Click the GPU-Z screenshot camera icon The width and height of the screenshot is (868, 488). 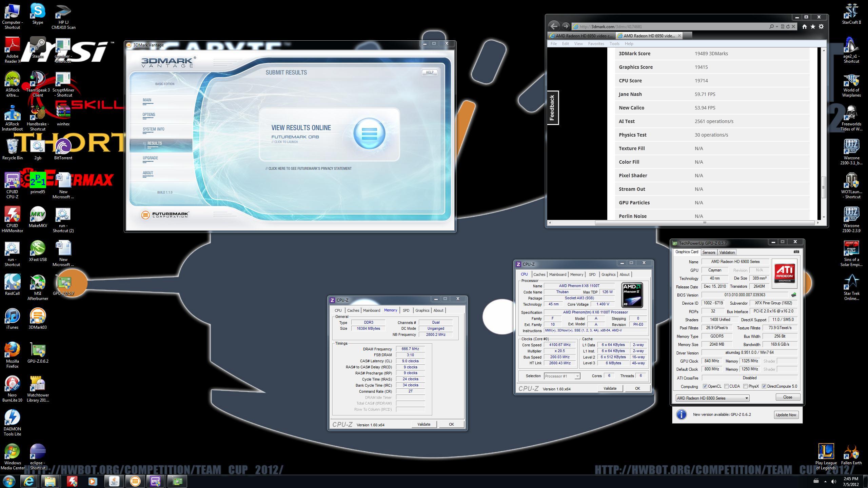tap(796, 252)
